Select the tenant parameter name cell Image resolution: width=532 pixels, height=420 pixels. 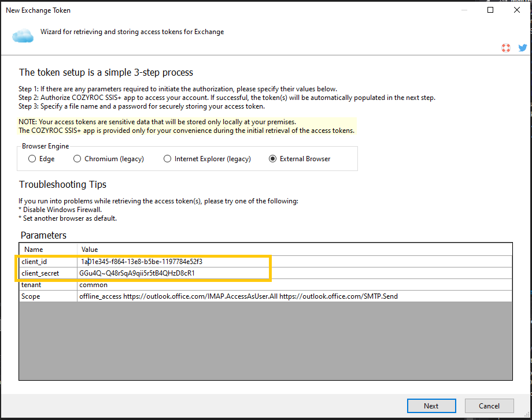coord(47,285)
